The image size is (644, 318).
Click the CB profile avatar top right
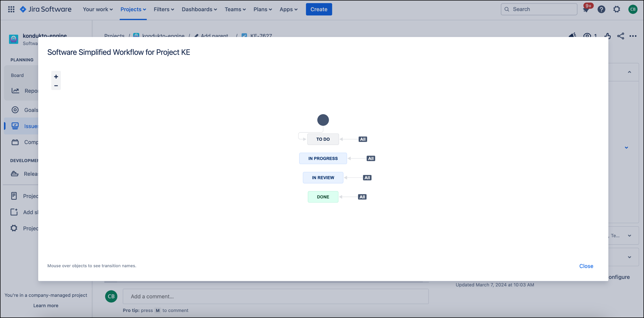(633, 10)
